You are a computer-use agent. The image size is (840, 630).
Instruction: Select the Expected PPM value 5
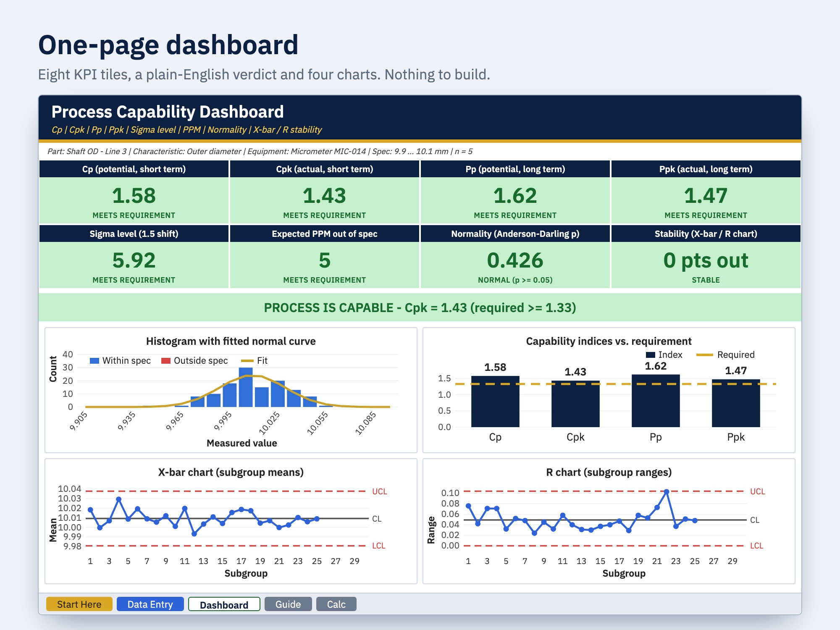point(324,260)
